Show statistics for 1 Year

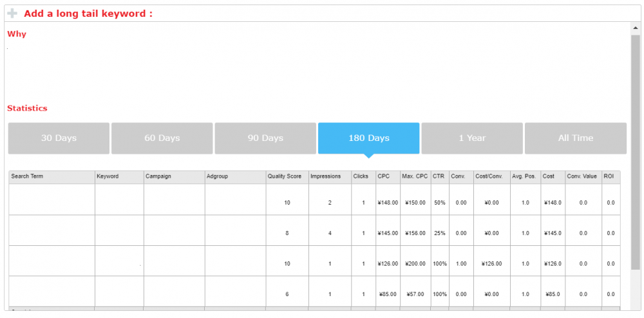(472, 138)
